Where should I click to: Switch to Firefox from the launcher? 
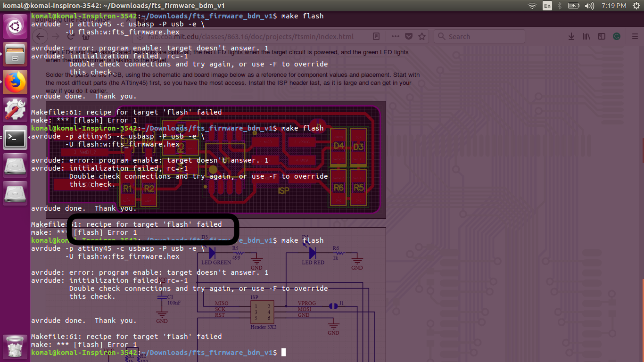click(15, 82)
